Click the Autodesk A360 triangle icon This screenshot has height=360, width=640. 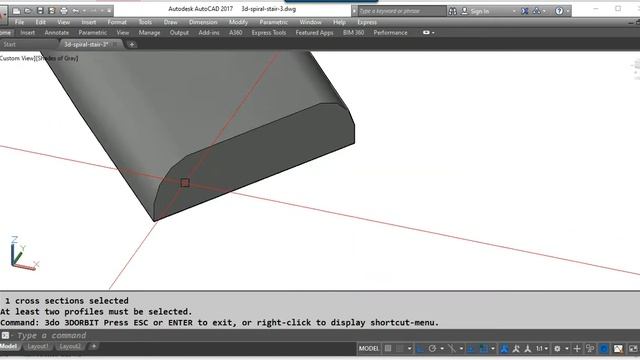(x=537, y=11)
